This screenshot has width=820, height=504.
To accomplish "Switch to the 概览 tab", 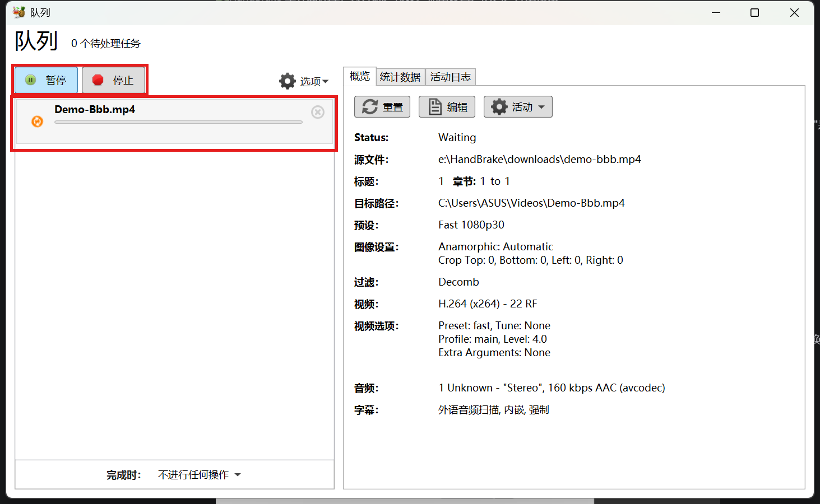I will click(359, 76).
